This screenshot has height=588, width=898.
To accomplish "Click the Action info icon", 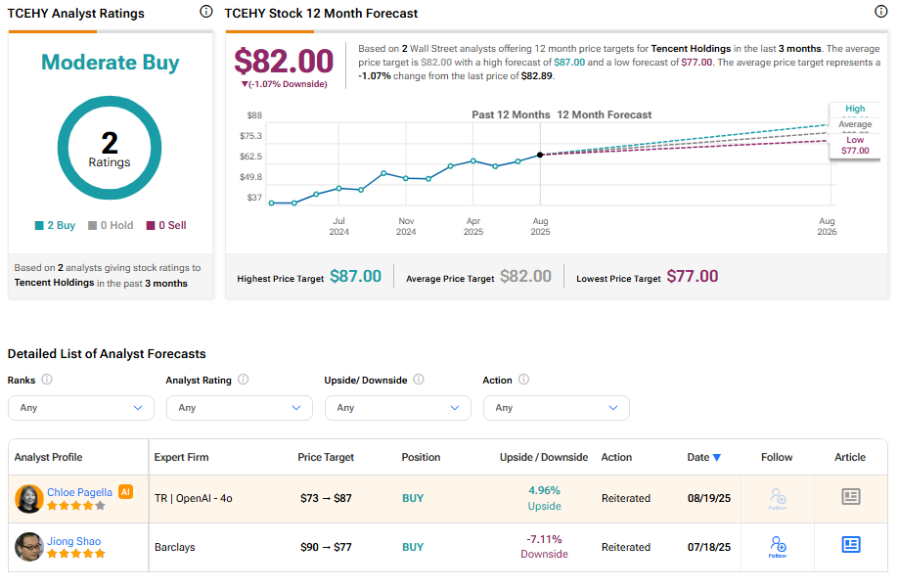I will (523, 380).
